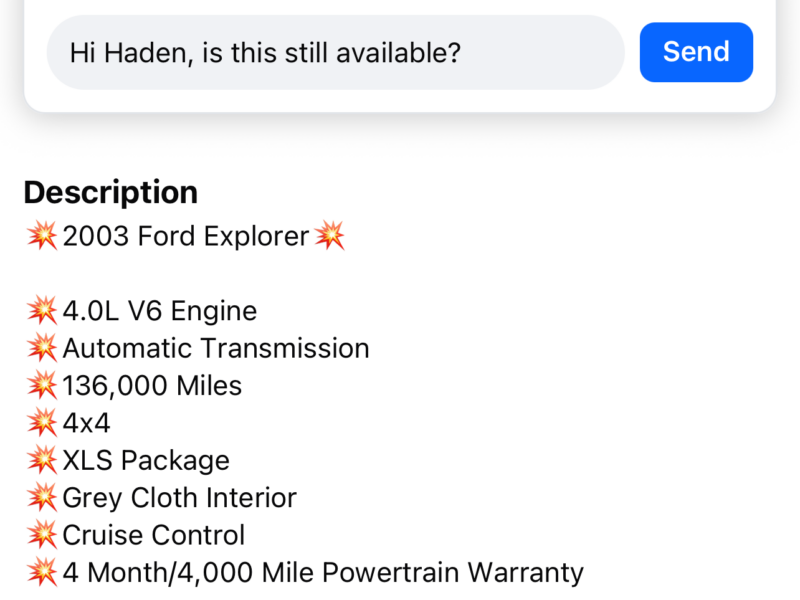Select the '2003 Ford Explorer' title text
Viewport: 800px width, 600px height.
point(186,237)
